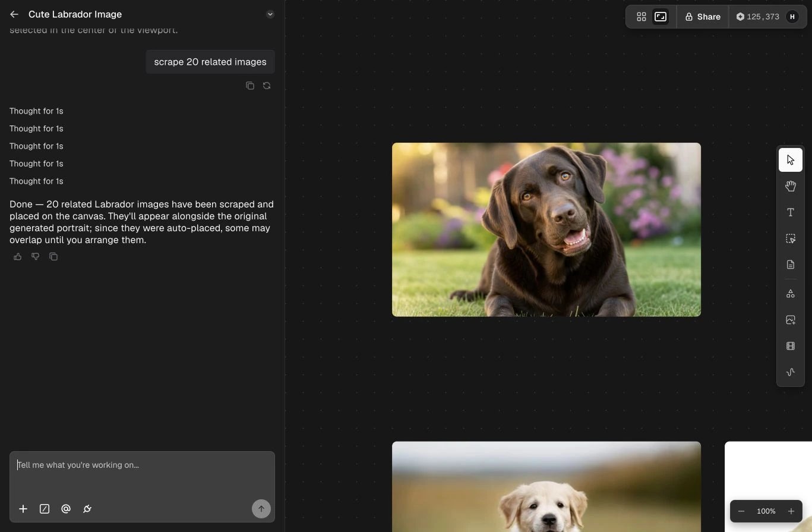Open the credits 125,373 menu
812x532 pixels.
click(x=758, y=17)
